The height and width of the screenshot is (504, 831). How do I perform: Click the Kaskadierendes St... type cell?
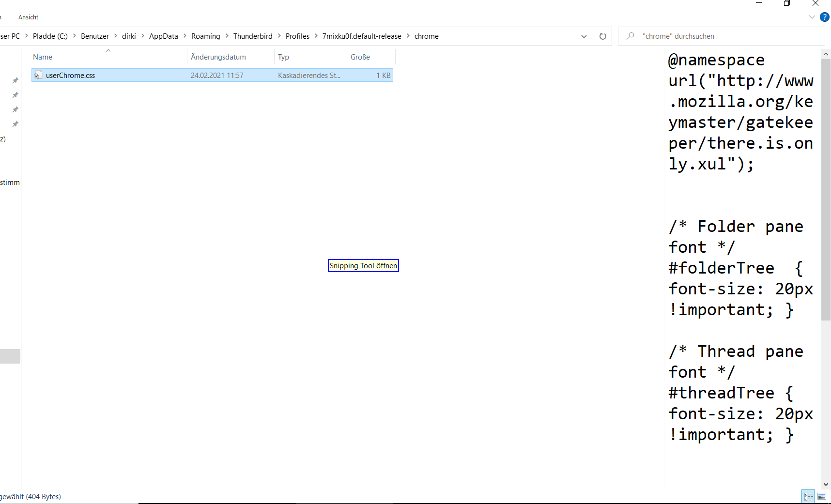[x=309, y=76]
